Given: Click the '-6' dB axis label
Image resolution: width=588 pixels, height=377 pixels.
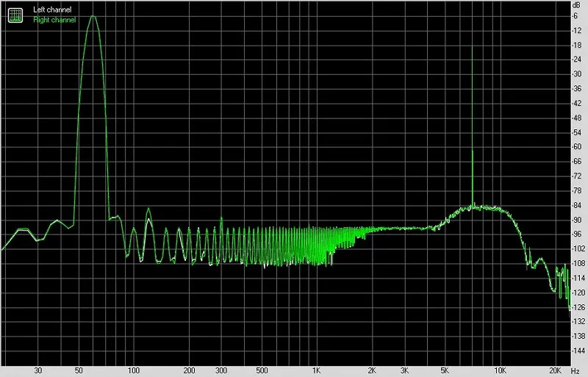Looking at the screenshot, I should click(x=575, y=16).
